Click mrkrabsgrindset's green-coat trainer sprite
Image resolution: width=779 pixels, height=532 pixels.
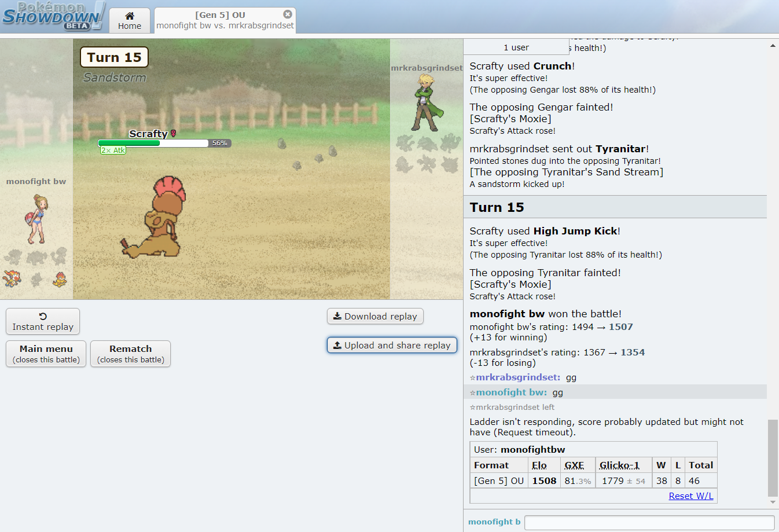427,103
